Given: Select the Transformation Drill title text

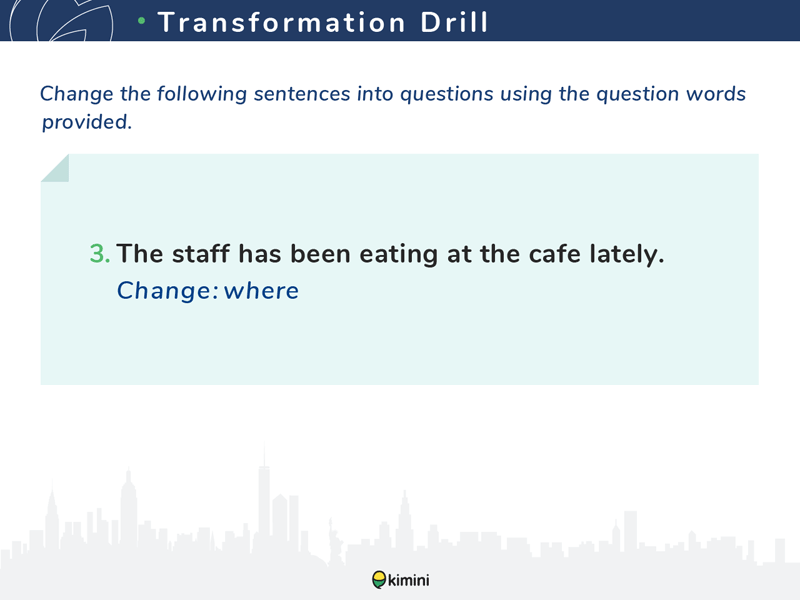Looking at the screenshot, I should coord(323,22).
